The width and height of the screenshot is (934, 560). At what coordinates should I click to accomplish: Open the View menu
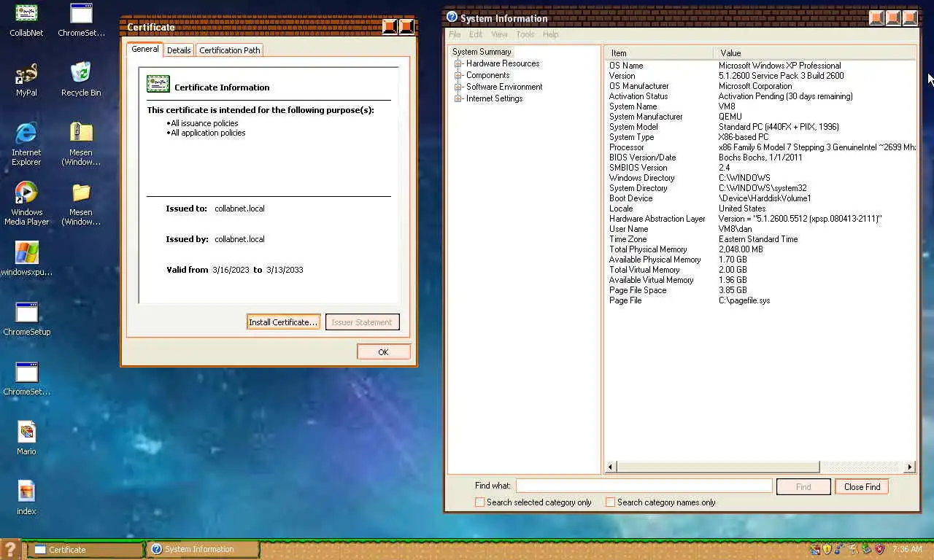click(499, 34)
